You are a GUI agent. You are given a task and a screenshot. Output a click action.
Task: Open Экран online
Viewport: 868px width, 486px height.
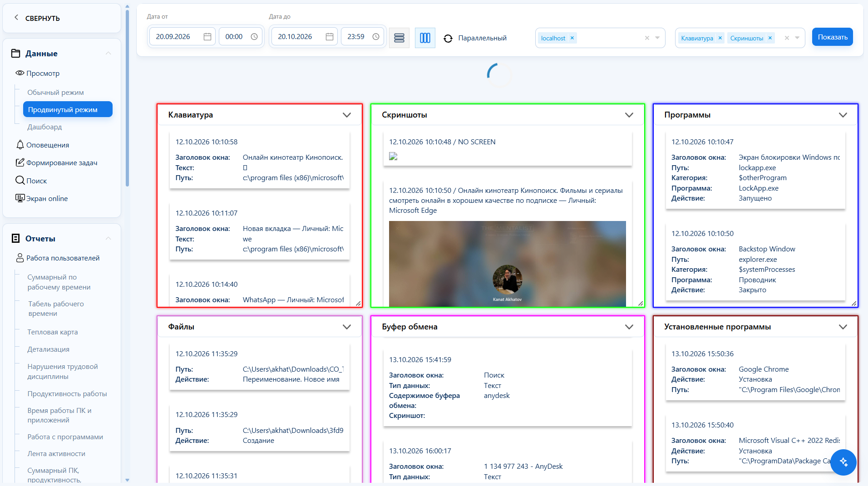tap(42, 199)
